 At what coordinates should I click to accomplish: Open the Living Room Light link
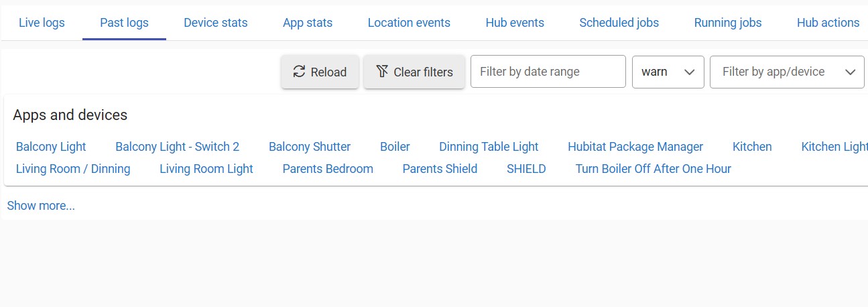[x=206, y=169]
